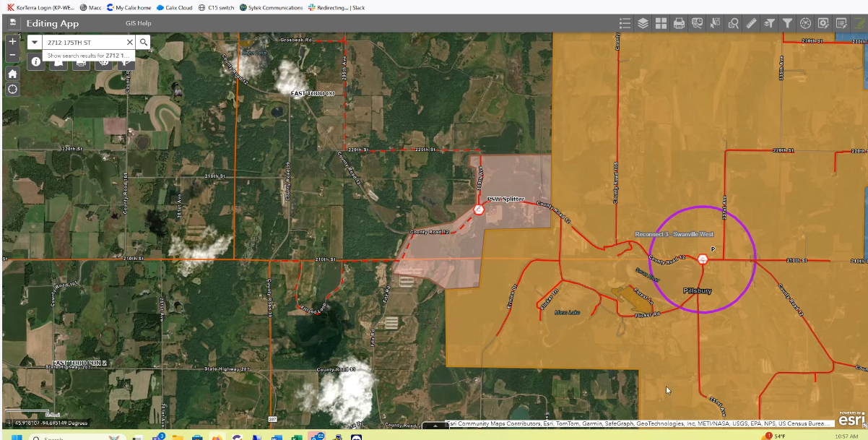This screenshot has height=440, width=868.
Task: Open the Layers list panel
Action: (643, 23)
